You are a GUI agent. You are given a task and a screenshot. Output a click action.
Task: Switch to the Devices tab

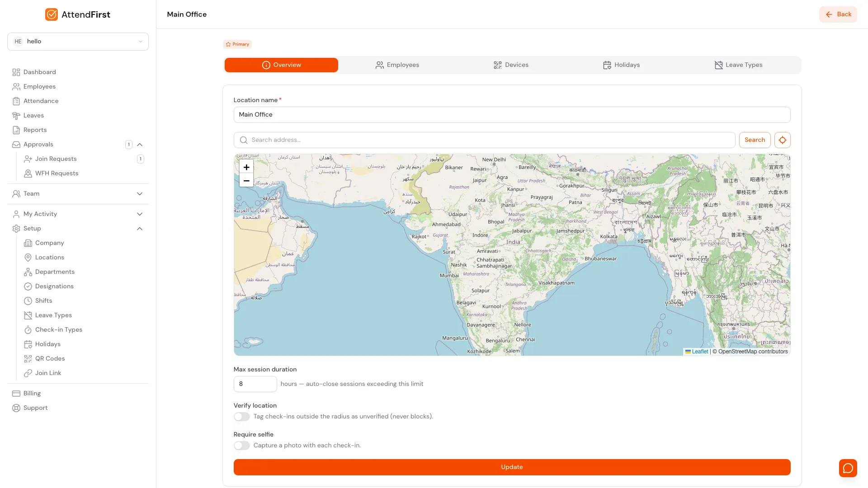point(511,65)
